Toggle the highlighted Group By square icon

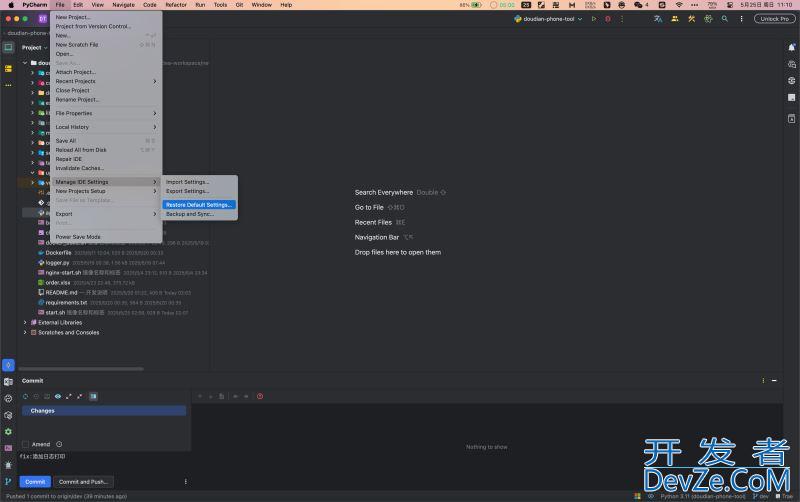pos(93,396)
